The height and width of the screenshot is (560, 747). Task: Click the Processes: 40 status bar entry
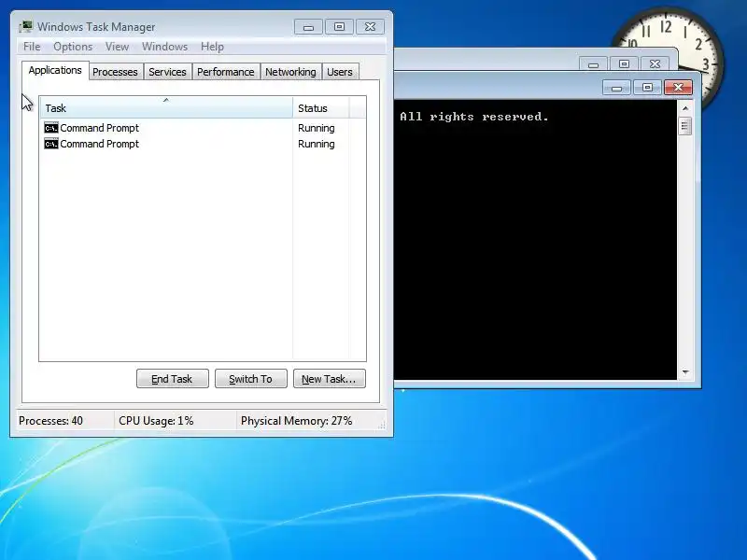tap(51, 421)
